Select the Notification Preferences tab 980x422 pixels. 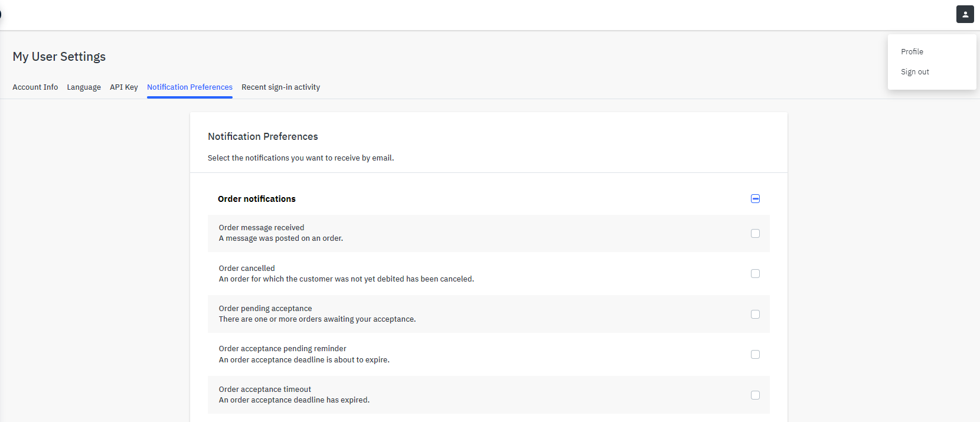click(x=190, y=87)
